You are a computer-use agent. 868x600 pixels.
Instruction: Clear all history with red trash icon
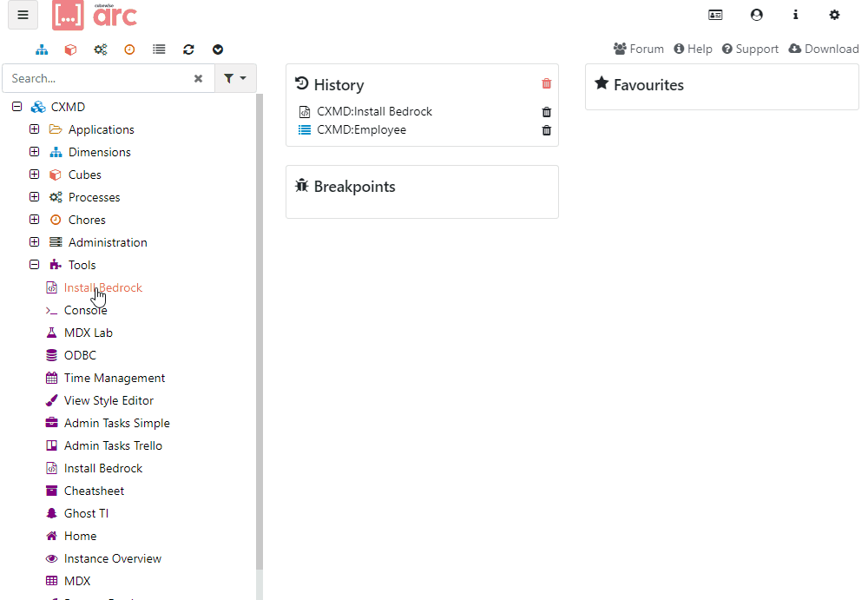[546, 83]
